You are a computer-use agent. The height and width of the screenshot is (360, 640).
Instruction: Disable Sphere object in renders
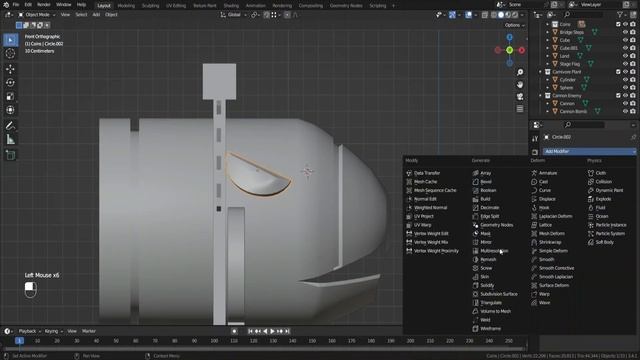(633, 88)
